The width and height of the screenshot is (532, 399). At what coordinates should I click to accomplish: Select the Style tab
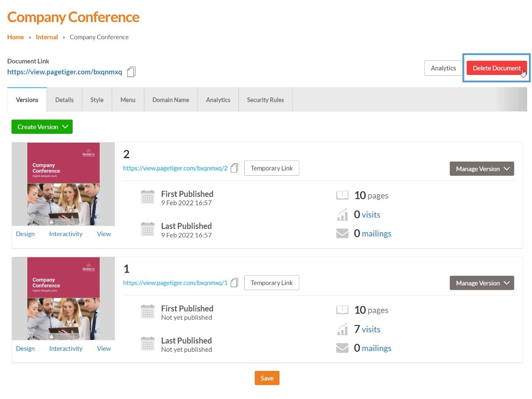point(97,100)
